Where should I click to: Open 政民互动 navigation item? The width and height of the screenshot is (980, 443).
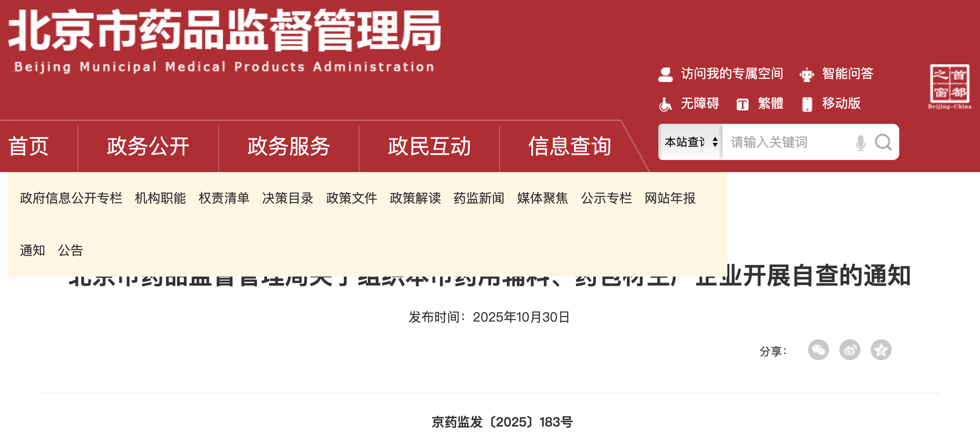coord(429,146)
